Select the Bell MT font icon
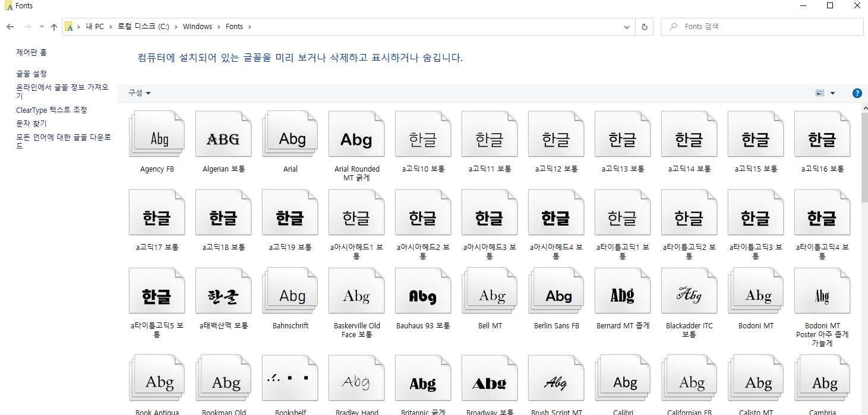868x415 pixels. coord(490,291)
